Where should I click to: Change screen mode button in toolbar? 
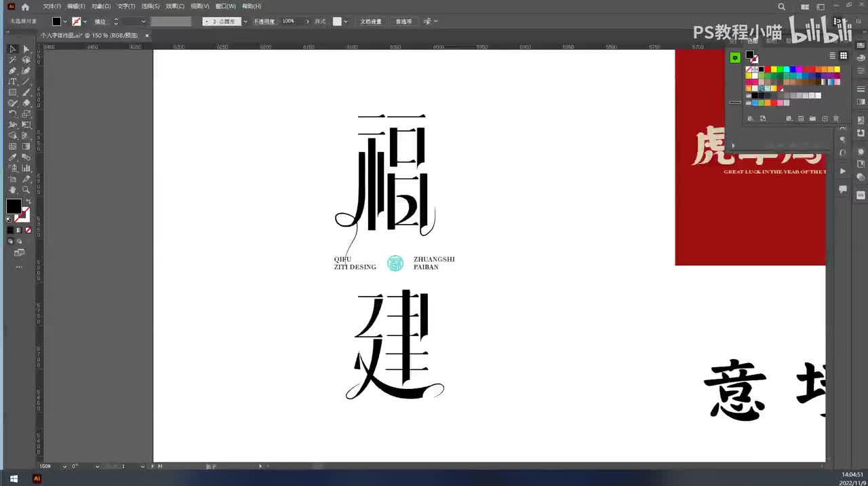19,253
